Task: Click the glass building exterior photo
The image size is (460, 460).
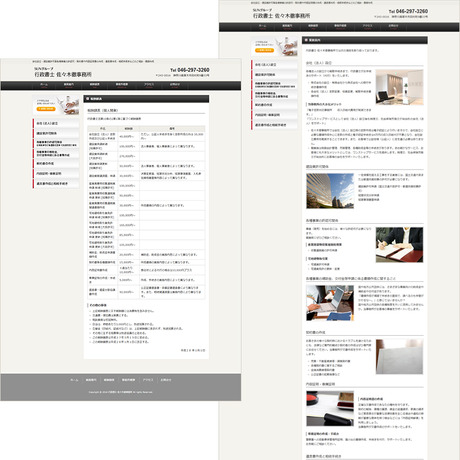Action: tap(330, 191)
